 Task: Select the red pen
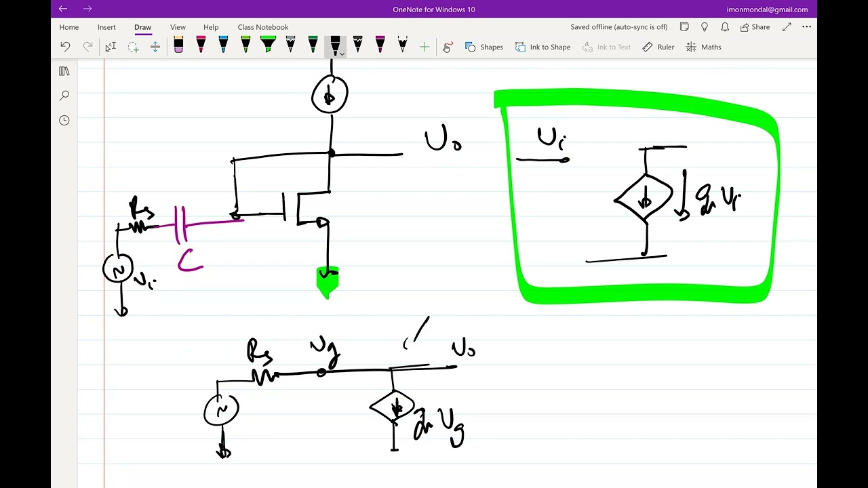tap(201, 45)
